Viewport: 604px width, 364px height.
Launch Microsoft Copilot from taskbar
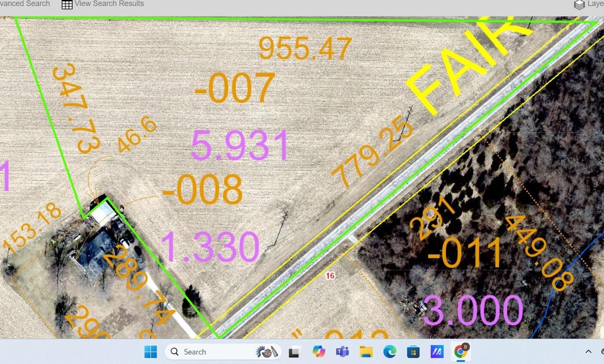point(319,352)
